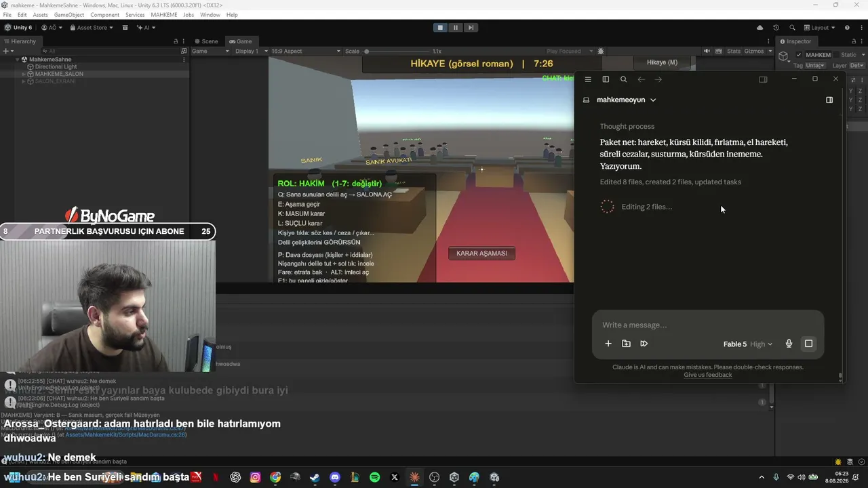Toggle Gizmos in Game view

tap(753, 51)
